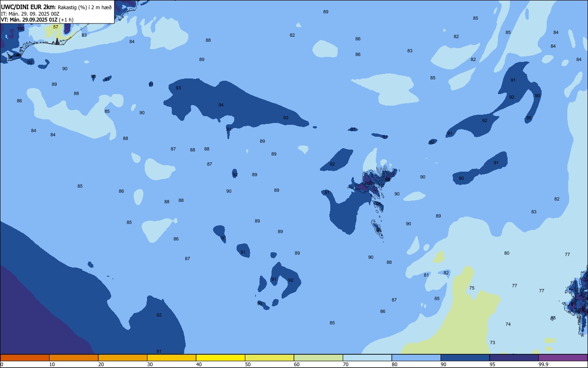Click the 20–30 amber legend swatch
This screenshot has height=368, width=588.
[x=123, y=357]
